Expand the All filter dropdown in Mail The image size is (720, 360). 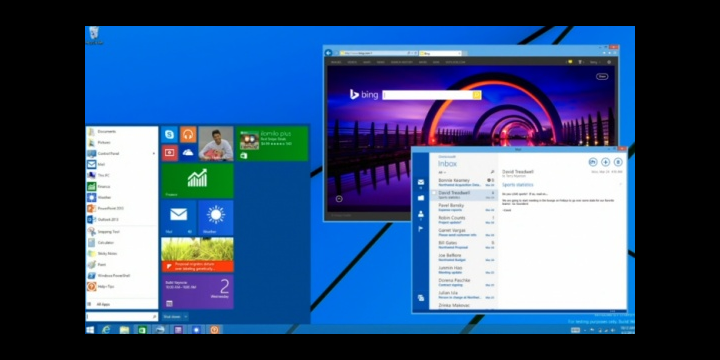pos(442,172)
